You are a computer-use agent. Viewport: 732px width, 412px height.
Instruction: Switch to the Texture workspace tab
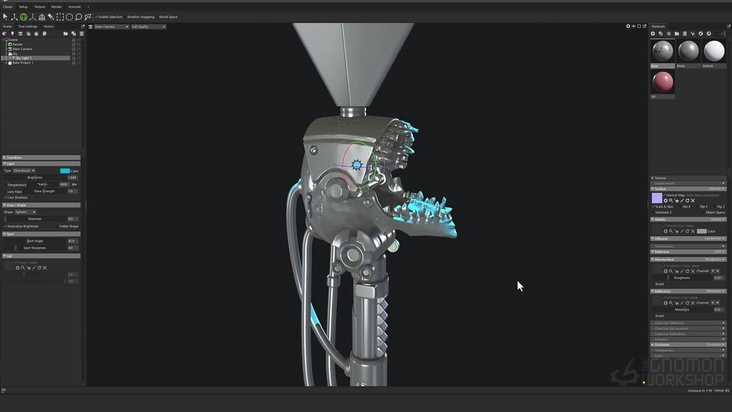pos(40,7)
